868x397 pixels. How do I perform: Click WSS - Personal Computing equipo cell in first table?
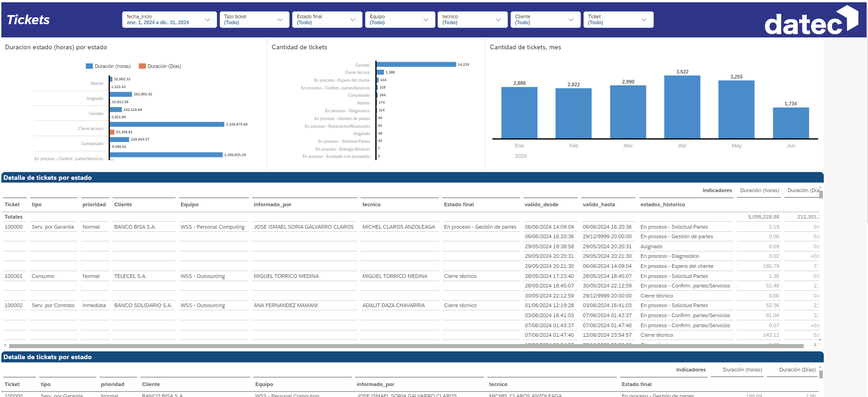212,227
